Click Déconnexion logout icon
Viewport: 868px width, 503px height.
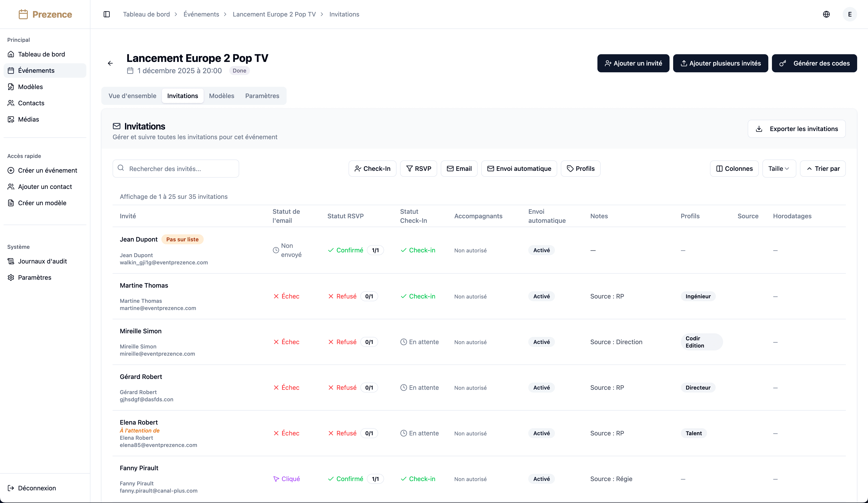11,488
